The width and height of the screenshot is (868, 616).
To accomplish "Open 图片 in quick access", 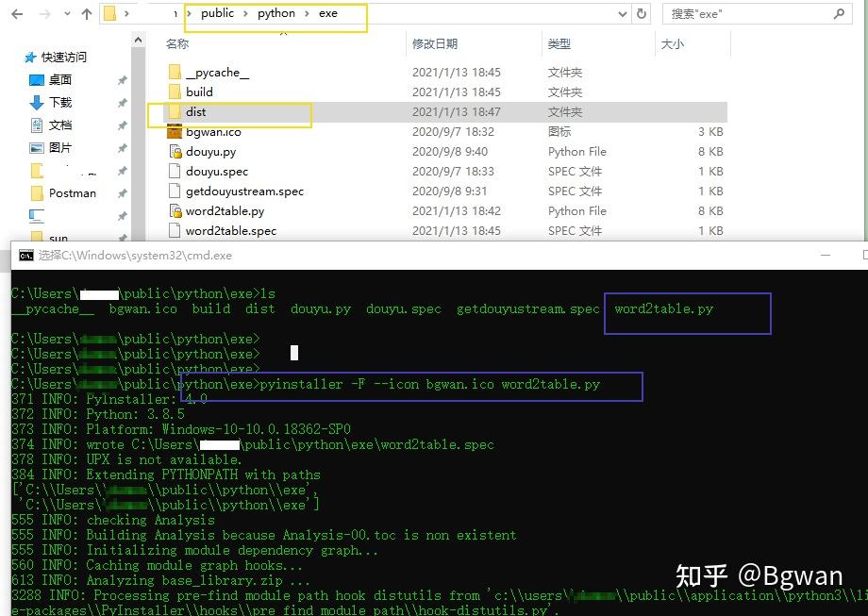I will (x=59, y=148).
